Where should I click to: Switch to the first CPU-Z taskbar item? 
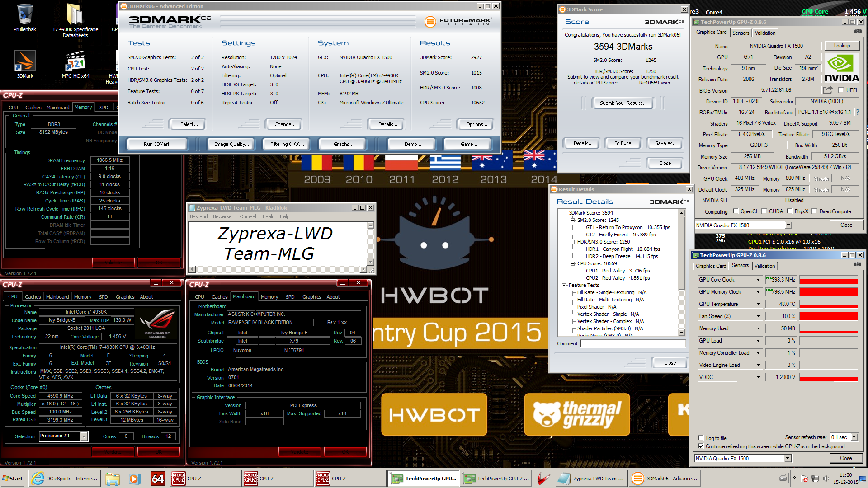click(x=206, y=479)
